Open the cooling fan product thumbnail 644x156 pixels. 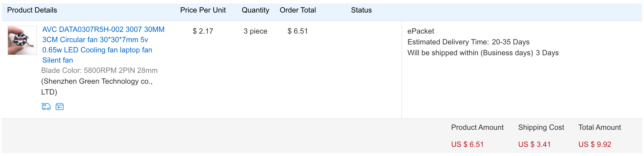[x=22, y=40]
